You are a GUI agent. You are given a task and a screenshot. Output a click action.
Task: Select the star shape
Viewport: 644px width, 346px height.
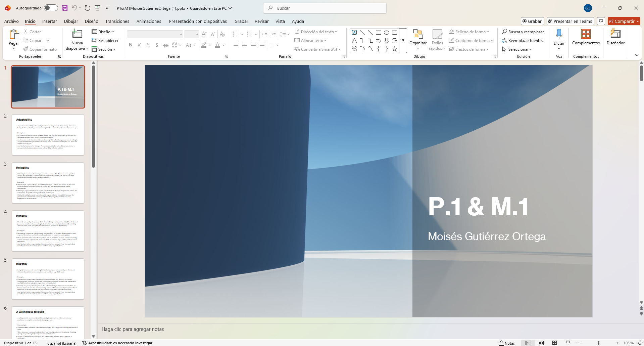(x=395, y=49)
